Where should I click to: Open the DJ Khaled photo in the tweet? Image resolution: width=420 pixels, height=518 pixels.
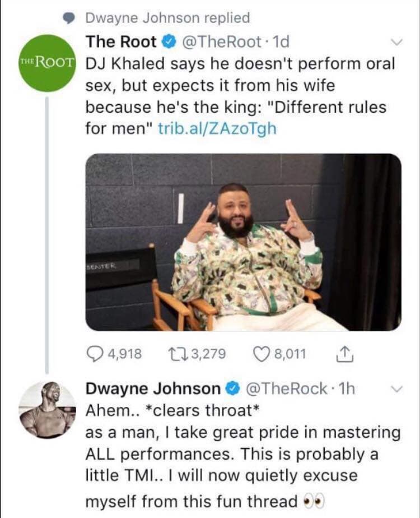(x=243, y=242)
